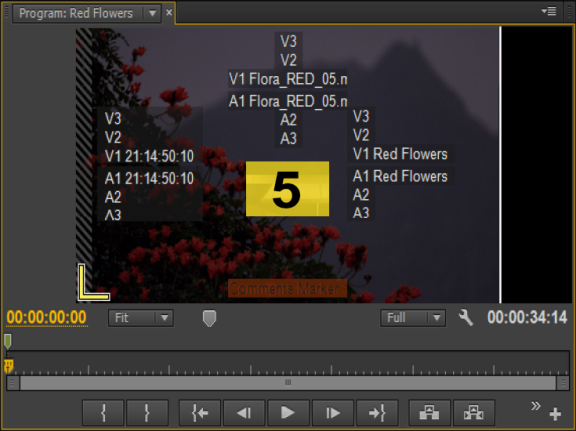Select the Program: Red Flowers tab
The width and height of the screenshot is (576, 431).
point(76,14)
